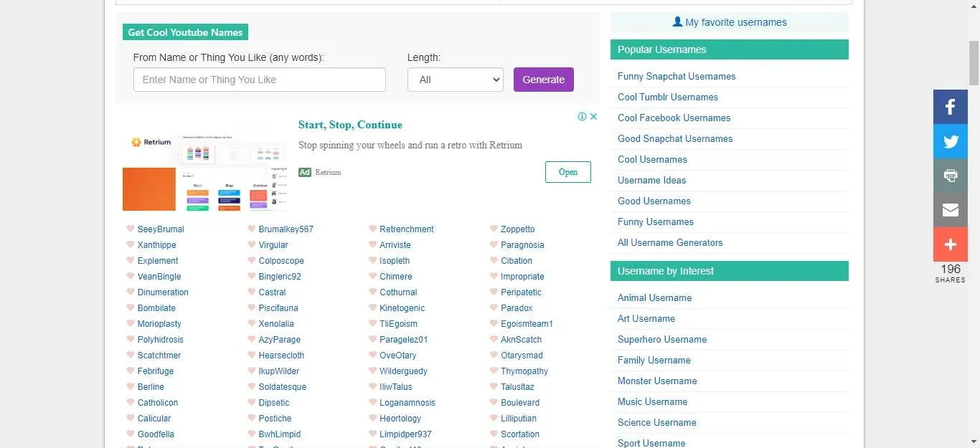Click the Open button in Retrium ad
This screenshot has width=980, height=448.
(568, 172)
